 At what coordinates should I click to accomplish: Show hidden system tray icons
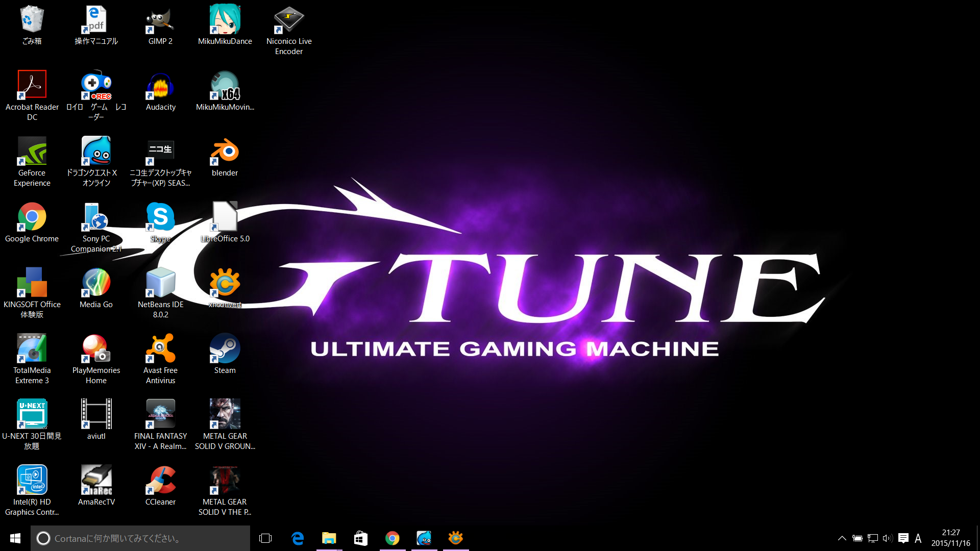842,538
